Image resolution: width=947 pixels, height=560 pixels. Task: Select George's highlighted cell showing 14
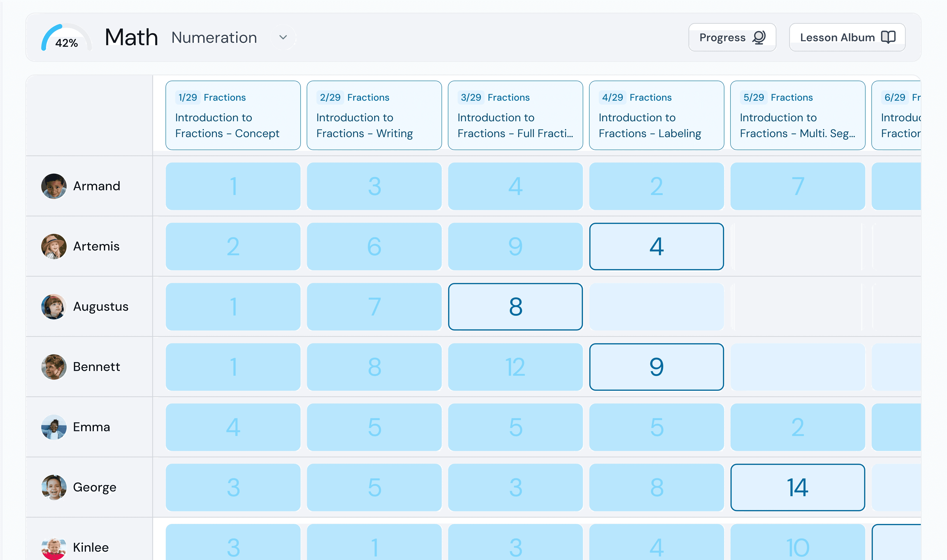pos(798,487)
